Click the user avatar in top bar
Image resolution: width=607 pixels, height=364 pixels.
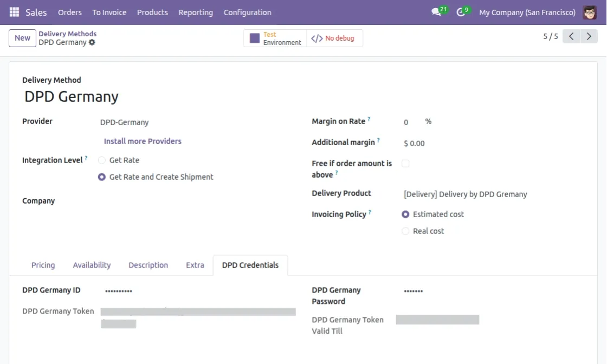tap(590, 12)
